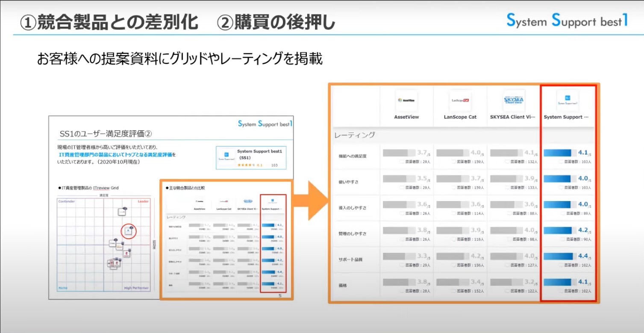Click the respondent icon beside 回答者数：132人
Viewport: 644px width, 333px height.
click(508, 162)
